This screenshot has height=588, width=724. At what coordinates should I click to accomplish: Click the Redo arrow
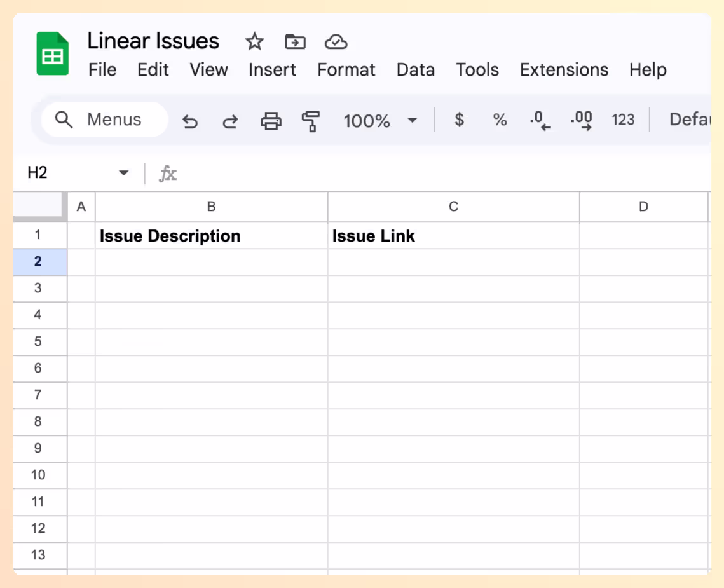click(x=230, y=121)
